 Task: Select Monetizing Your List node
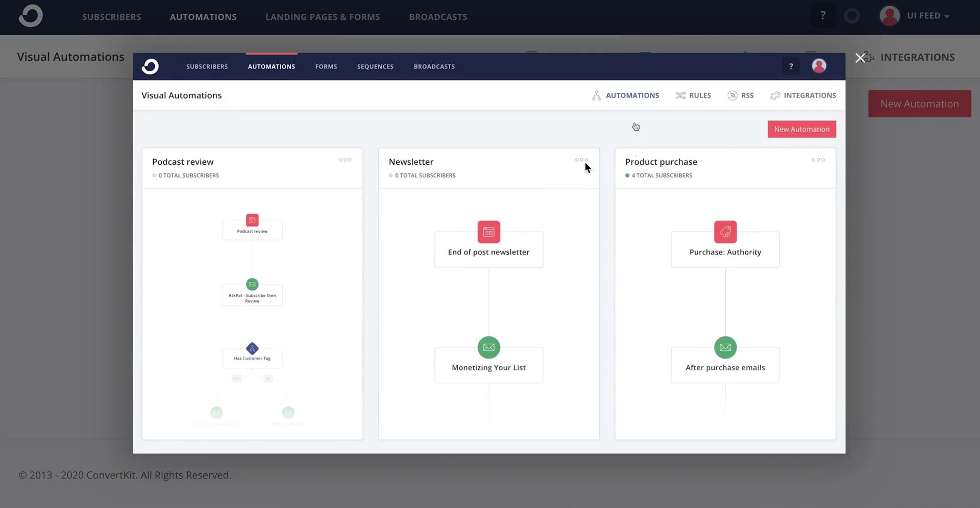pyautogui.click(x=488, y=365)
